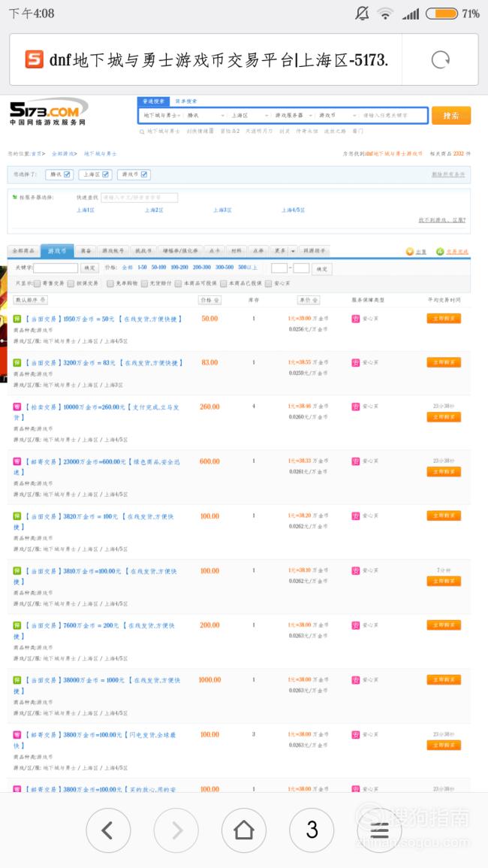Open the 游戏服务器 server dropdown
The image size is (488, 868).
294,115
